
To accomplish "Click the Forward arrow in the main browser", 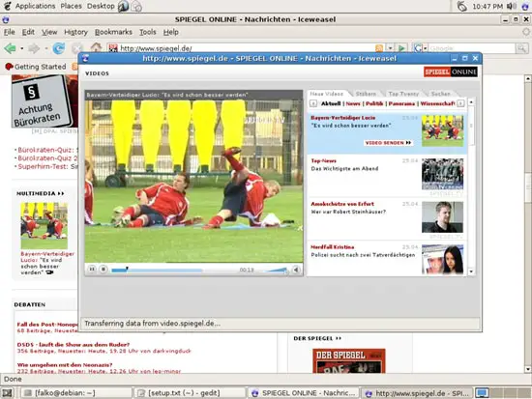I will [34, 48].
